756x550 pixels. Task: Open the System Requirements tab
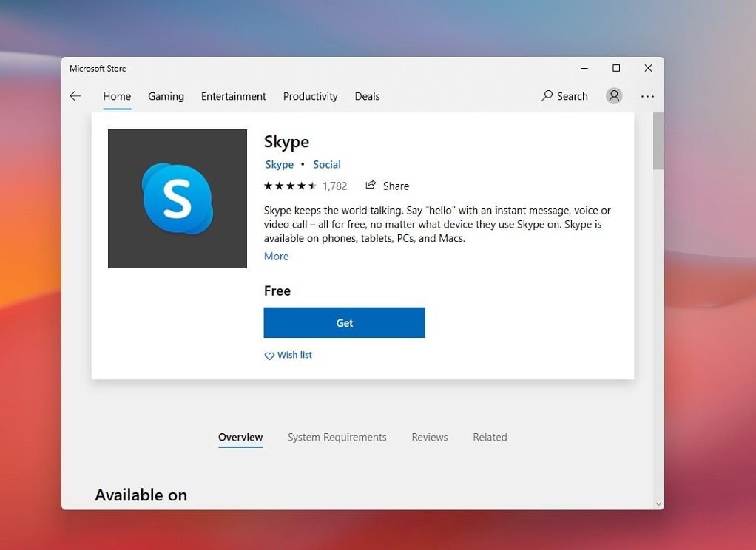point(337,437)
